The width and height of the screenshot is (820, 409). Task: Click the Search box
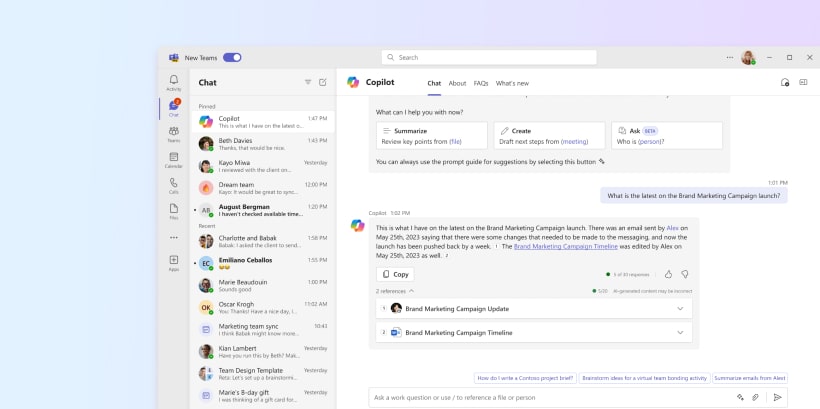tap(489, 58)
